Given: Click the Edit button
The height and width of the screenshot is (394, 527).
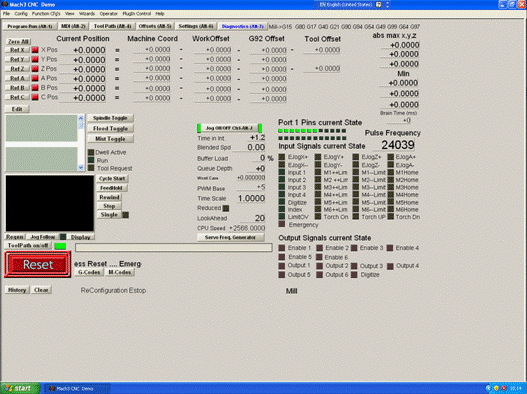Looking at the screenshot, I should pos(17,109).
